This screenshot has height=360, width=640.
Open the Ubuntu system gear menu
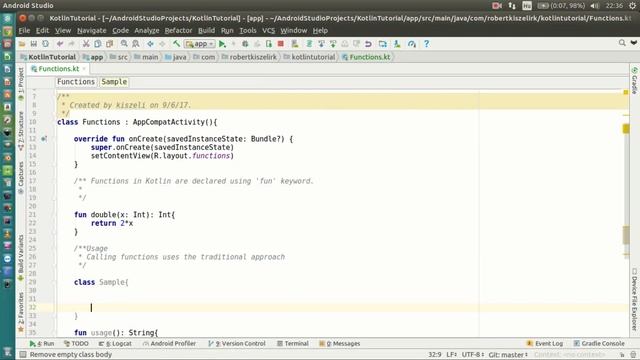click(632, 6)
